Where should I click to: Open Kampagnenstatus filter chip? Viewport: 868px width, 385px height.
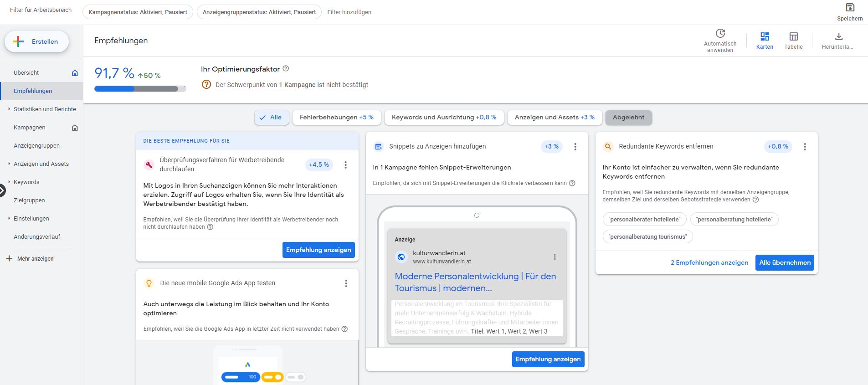[138, 12]
